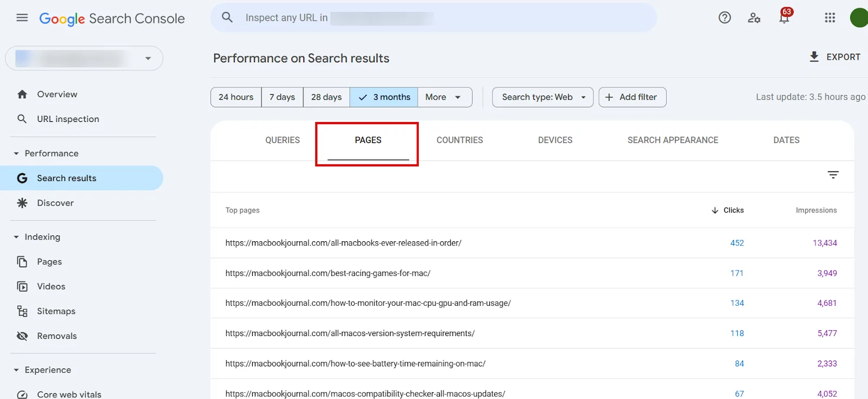
Task: Switch to the Queries tab
Action: coord(283,140)
